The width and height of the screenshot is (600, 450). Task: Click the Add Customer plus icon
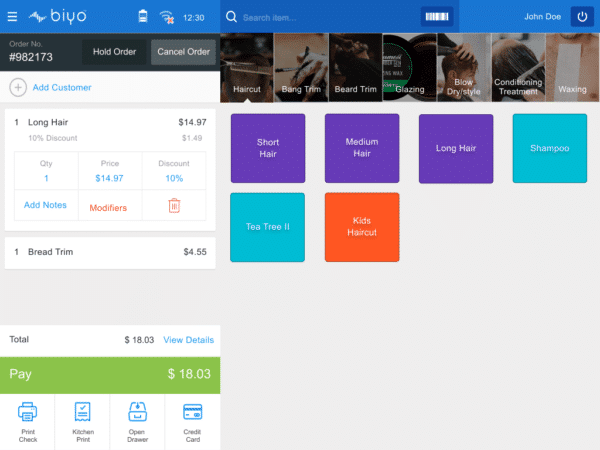18,87
